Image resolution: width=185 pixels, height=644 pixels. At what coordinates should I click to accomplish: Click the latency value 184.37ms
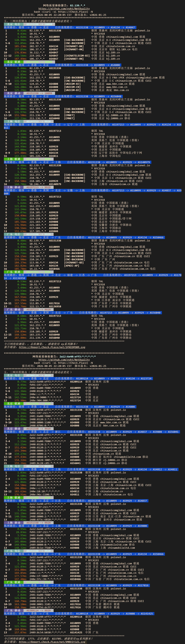coord(20,263)
